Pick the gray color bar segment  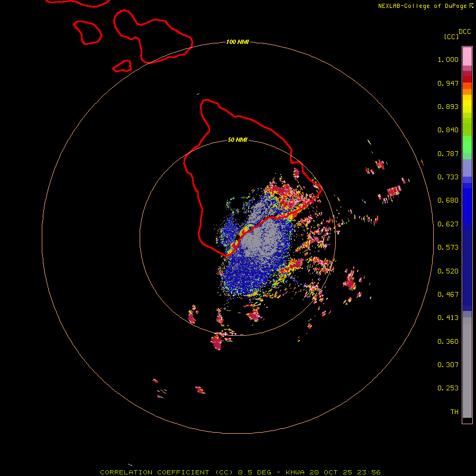click(467, 368)
